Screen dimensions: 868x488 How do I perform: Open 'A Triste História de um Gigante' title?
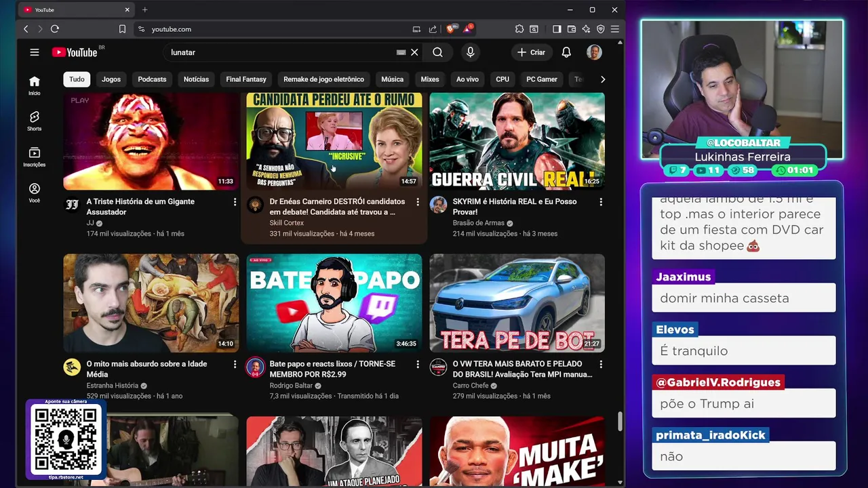tap(140, 207)
